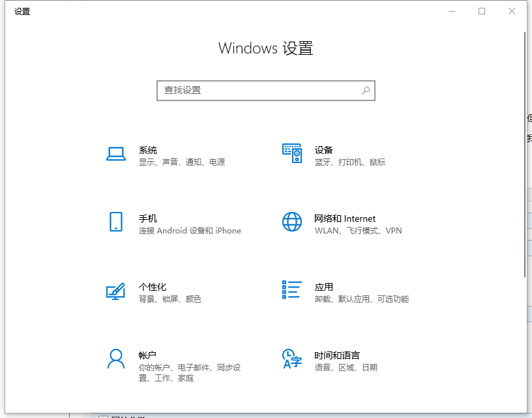Screen dimensions: 532x418
Task: Click the description 连接 Android 设备和 iPhone
Action: pyautogui.click(x=190, y=231)
